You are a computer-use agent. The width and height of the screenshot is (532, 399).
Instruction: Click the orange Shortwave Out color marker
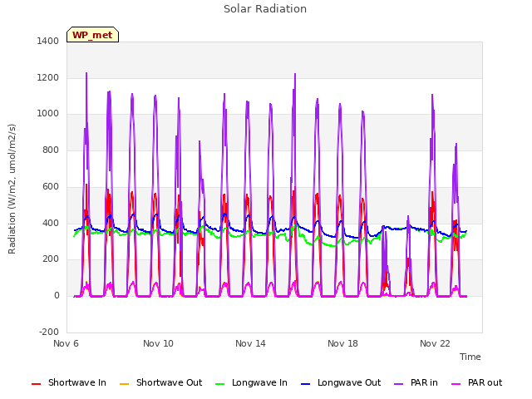coord(125,384)
